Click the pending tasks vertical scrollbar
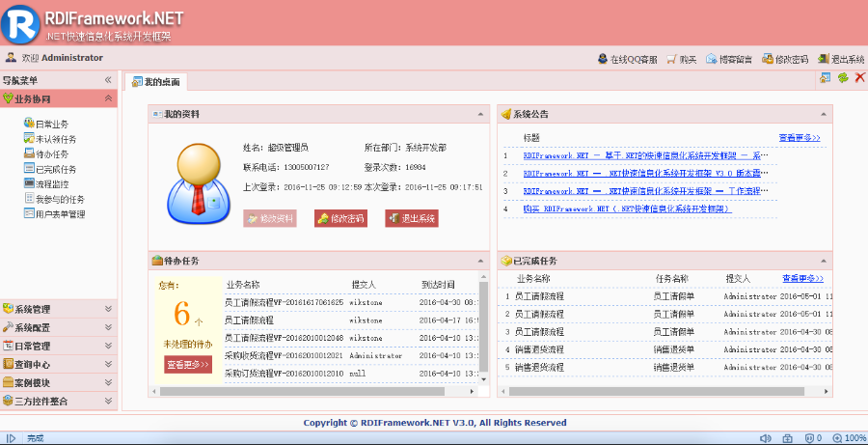The width and height of the screenshot is (868, 445). click(x=483, y=326)
